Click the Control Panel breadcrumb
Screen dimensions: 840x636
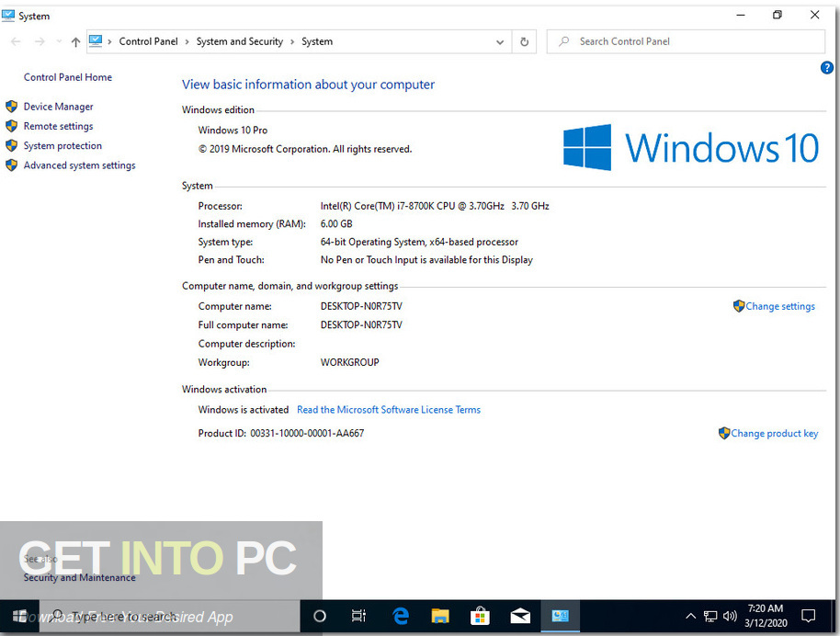[x=148, y=41]
